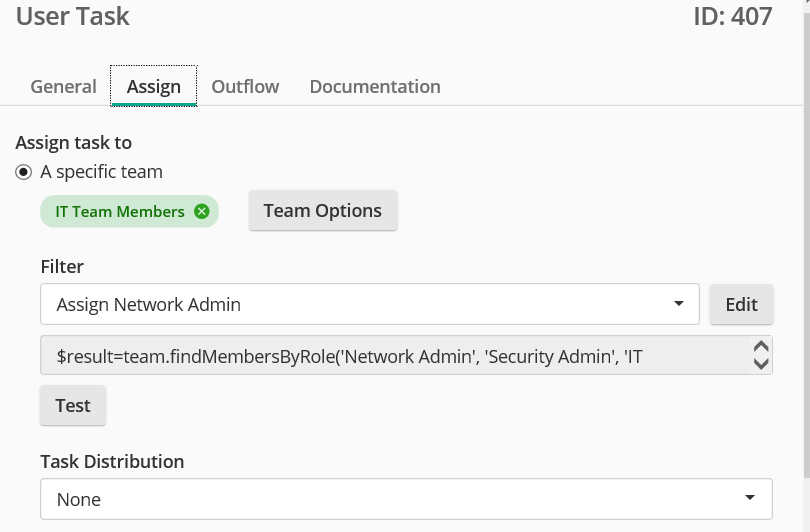The height and width of the screenshot is (532, 810).
Task: Run the filter with the Test button
Action: point(73,405)
